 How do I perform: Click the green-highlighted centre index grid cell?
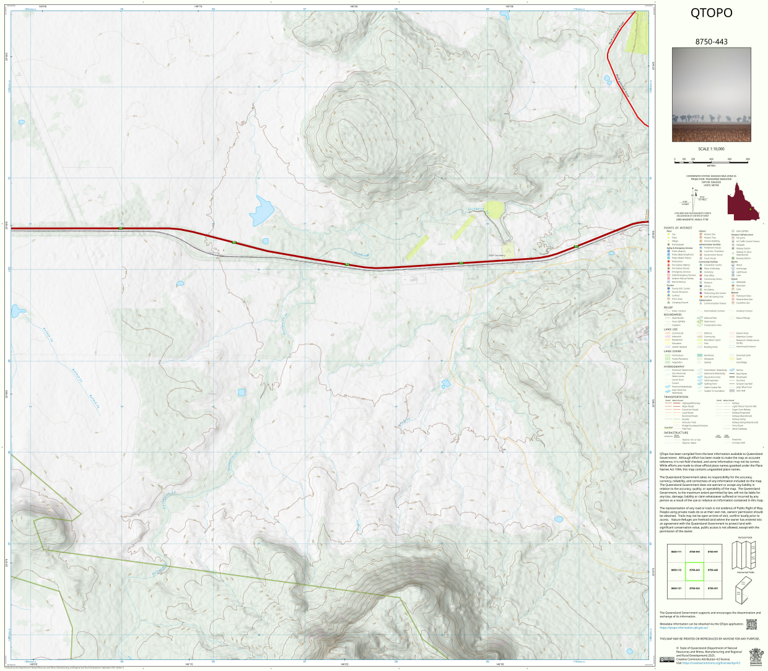[695, 571]
